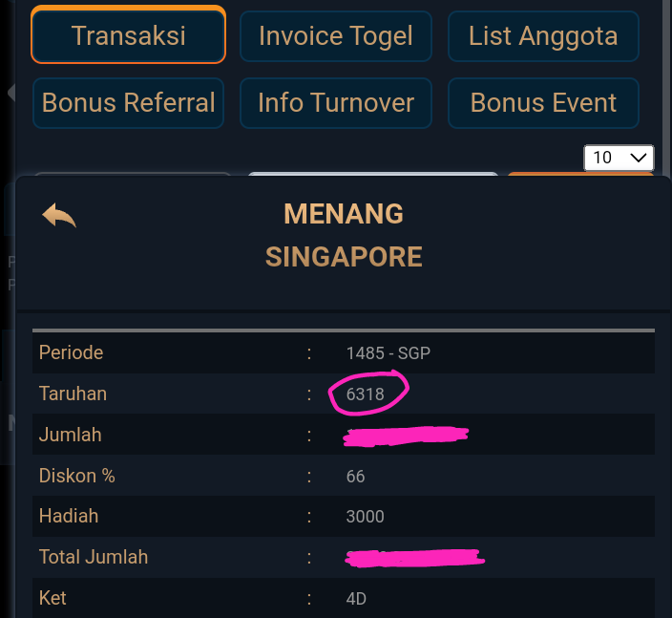
Task: Click the Periode row label
Action: pyautogui.click(x=71, y=352)
